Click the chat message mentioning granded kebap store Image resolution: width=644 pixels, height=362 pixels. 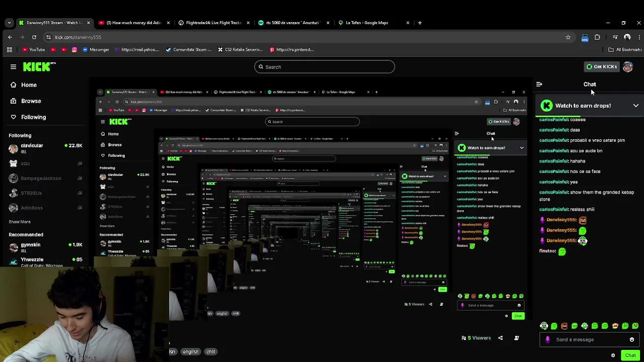pos(587,196)
